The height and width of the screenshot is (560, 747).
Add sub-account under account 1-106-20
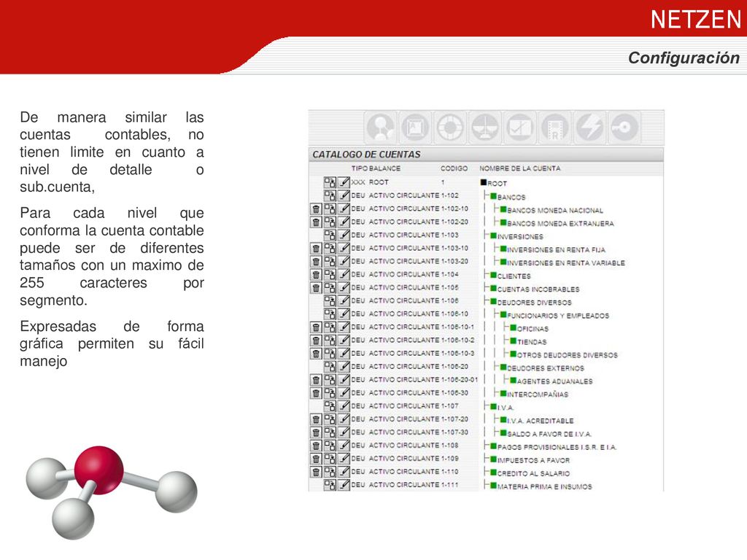click(x=330, y=367)
